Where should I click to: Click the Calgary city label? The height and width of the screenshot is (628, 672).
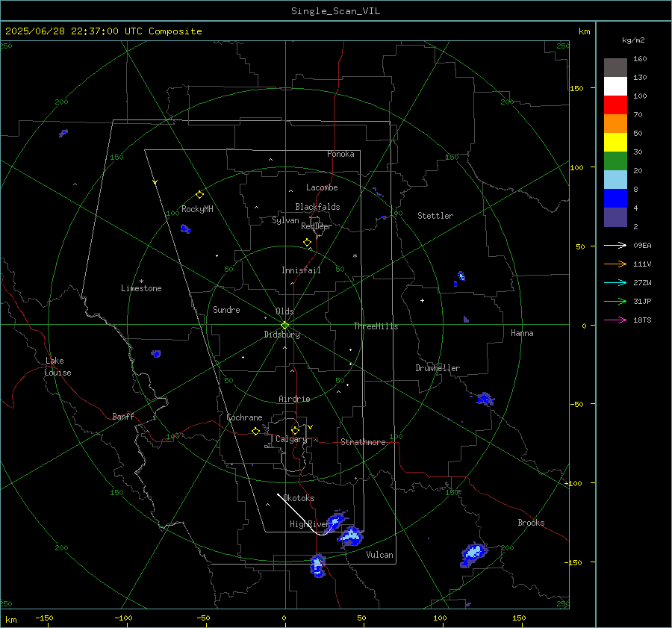[291, 439]
